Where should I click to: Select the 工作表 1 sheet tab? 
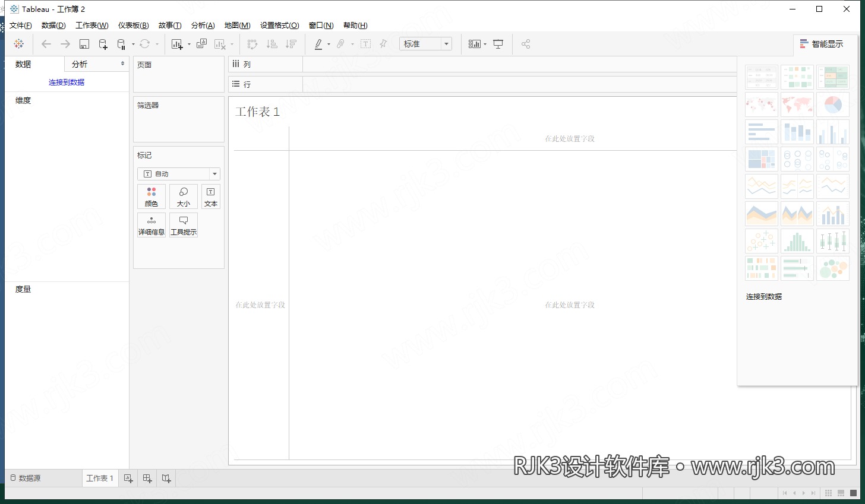(100, 478)
